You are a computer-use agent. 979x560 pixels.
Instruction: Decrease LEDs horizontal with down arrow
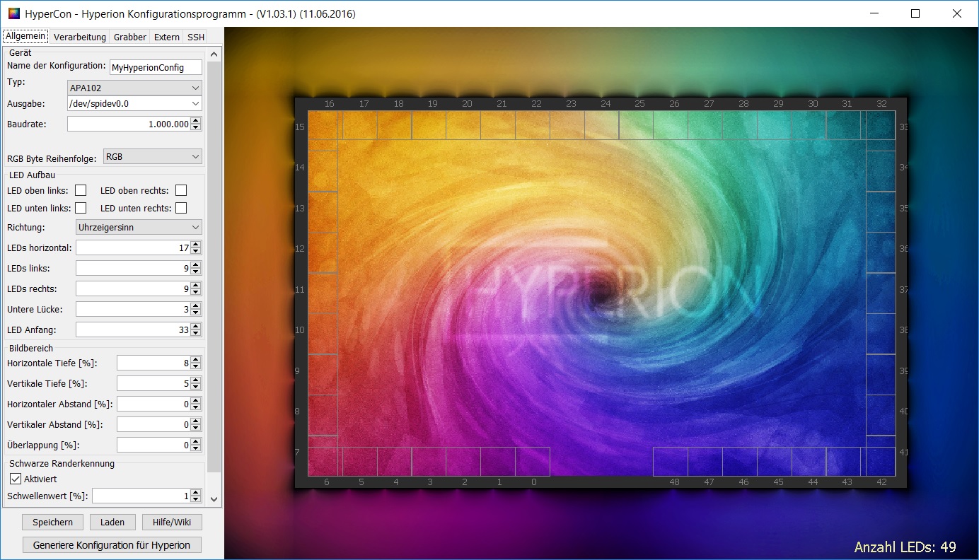point(196,251)
